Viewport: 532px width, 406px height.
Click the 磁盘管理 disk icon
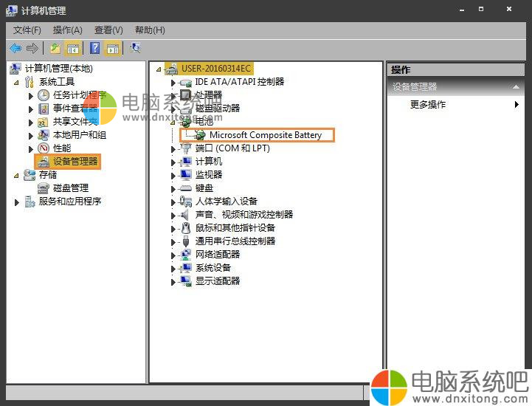click(44, 188)
